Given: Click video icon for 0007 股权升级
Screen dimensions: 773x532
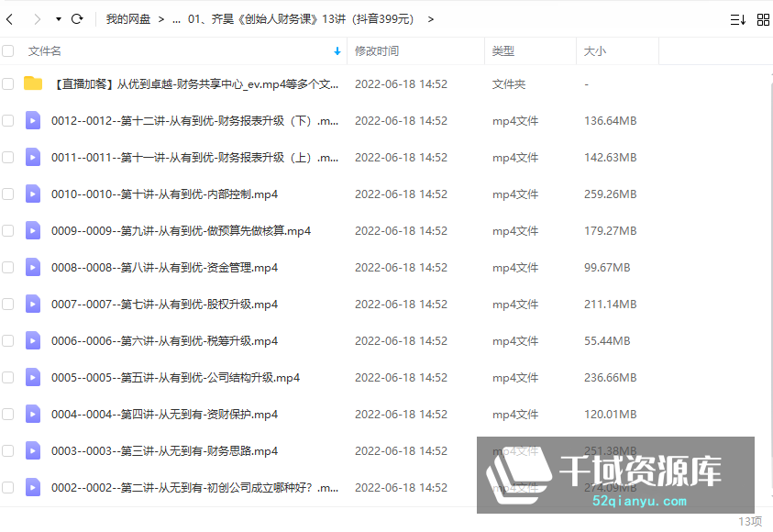Looking at the screenshot, I should pyautogui.click(x=33, y=304).
